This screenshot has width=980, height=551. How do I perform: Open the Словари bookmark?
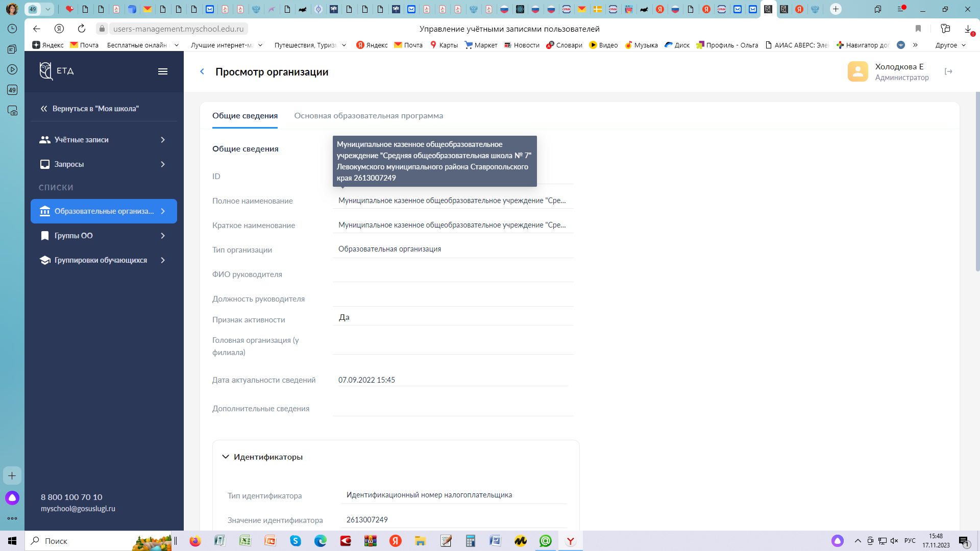pyautogui.click(x=564, y=45)
